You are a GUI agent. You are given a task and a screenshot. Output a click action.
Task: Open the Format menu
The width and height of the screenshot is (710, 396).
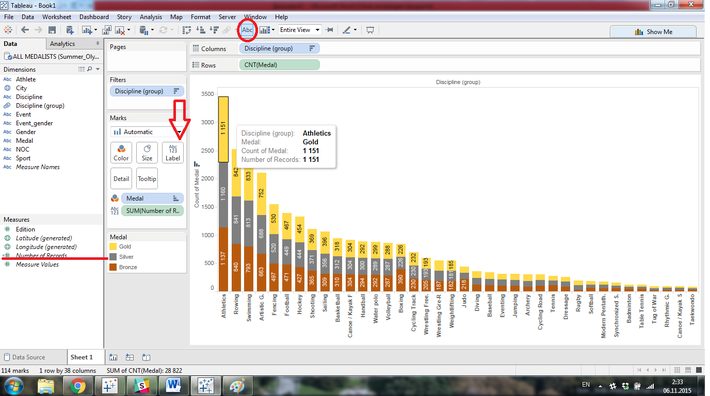click(x=201, y=17)
